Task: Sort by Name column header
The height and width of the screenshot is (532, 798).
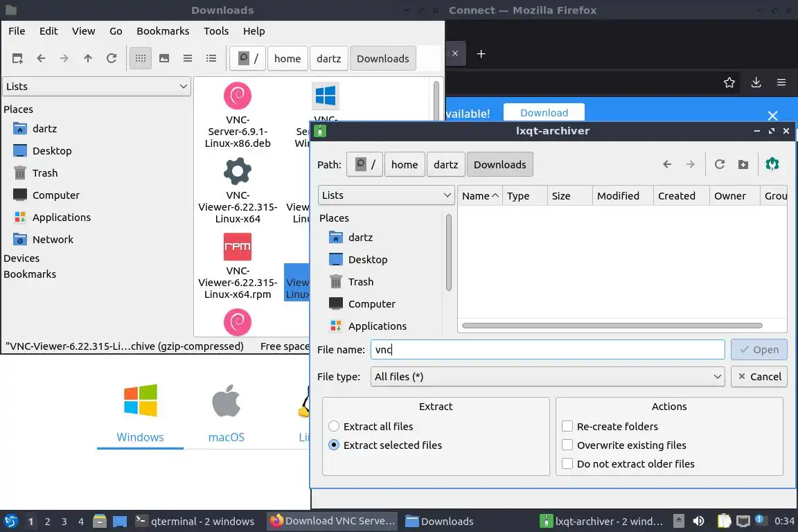Action: [480, 195]
